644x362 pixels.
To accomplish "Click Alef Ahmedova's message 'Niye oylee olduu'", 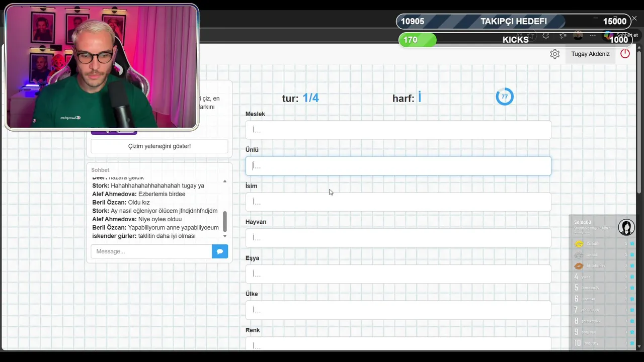I will click(x=160, y=219).
